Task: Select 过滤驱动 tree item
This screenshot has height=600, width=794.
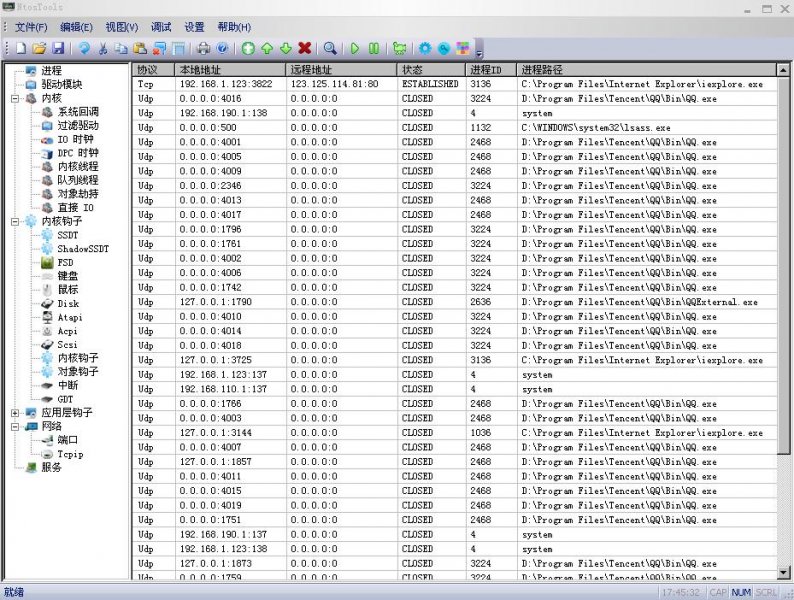Action: click(78, 126)
